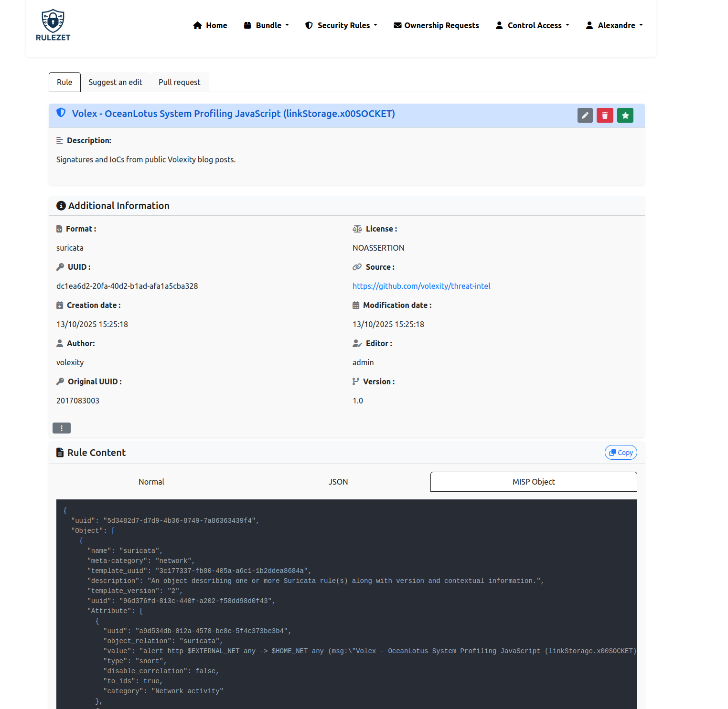Select the Rule tab
This screenshot has width=728, height=709.
point(64,82)
